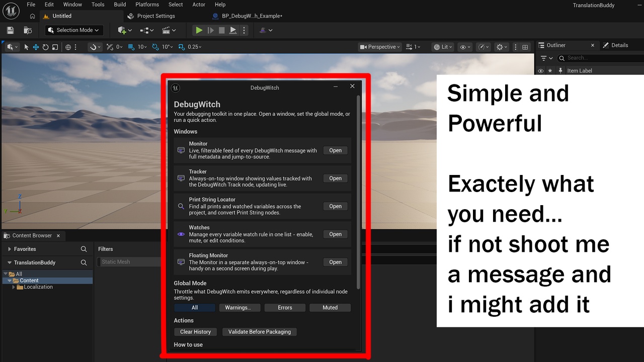Activate the Translate move tool
This screenshot has height=362, width=644.
click(x=36, y=47)
